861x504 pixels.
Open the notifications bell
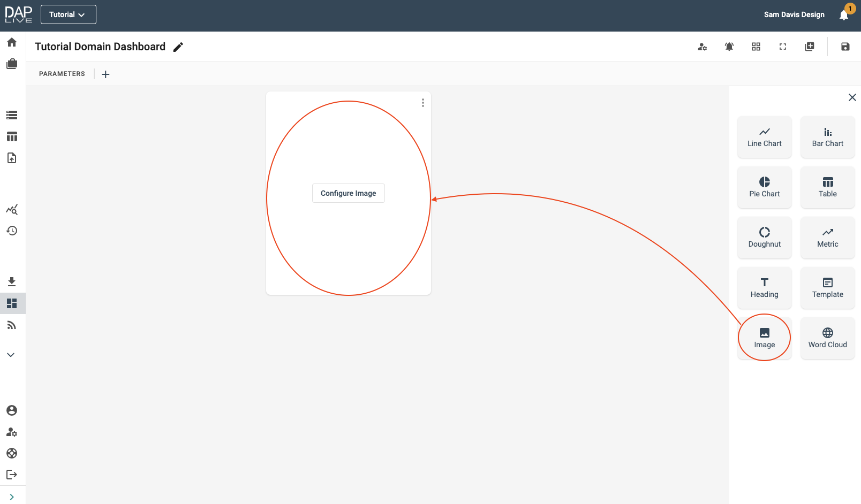pyautogui.click(x=844, y=15)
